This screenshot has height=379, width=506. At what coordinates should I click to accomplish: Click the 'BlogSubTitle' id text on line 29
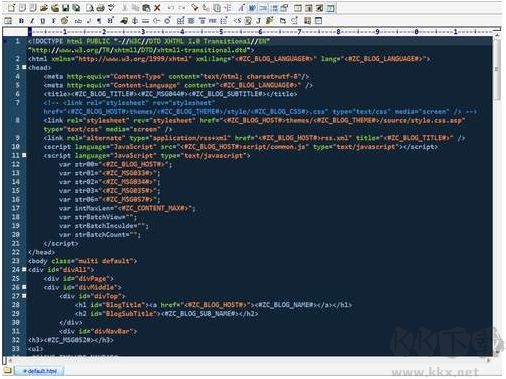point(130,314)
